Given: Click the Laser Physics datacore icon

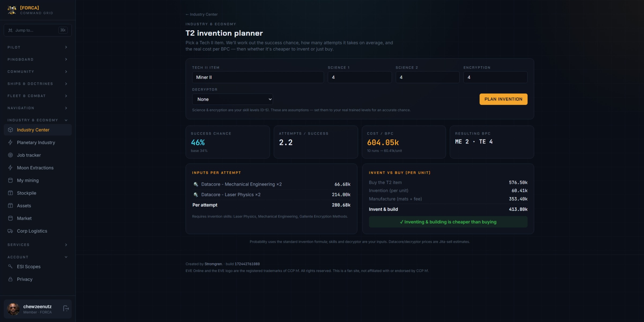Looking at the screenshot, I should (x=196, y=195).
